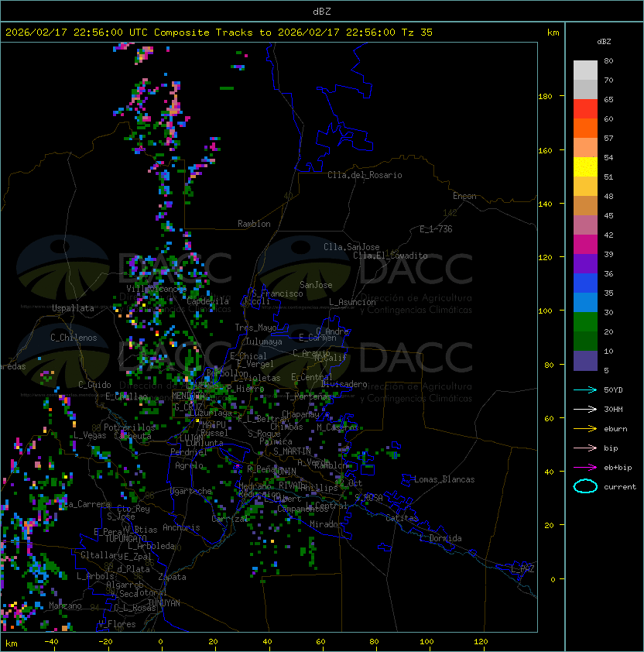Click the 100 km mark on vertical axis
The image size is (644, 652).
[x=545, y=311]
